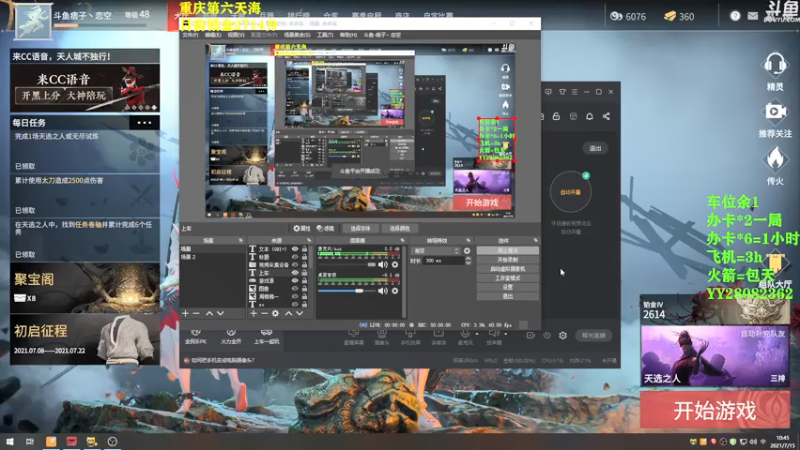The image size is (800, 450).
Task: Add a new source with plus icon
Action: coord(254,313)
